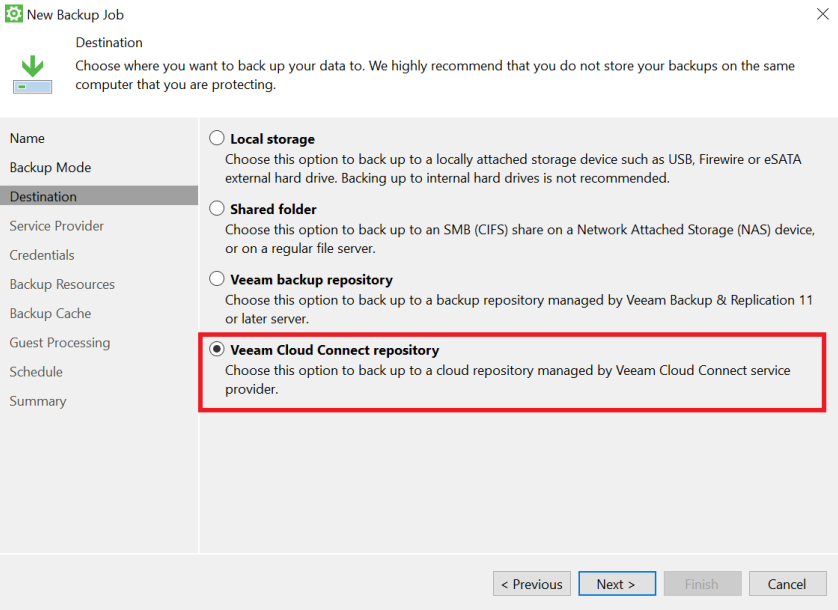Click the Shared folder SMB description text
Screen dimensions: 838x610
pos(519,239)
